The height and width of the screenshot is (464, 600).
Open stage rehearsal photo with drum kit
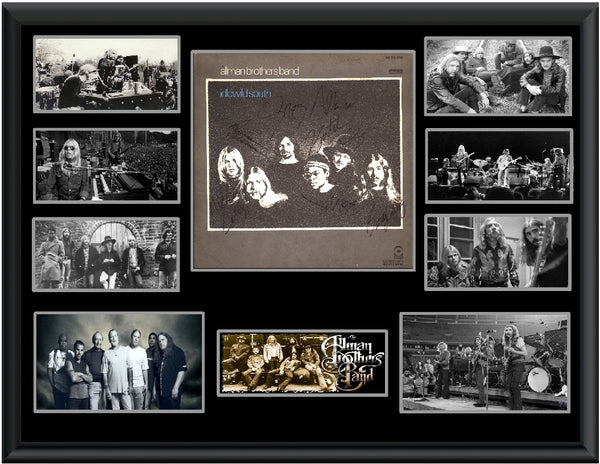(x=485, y=363)
